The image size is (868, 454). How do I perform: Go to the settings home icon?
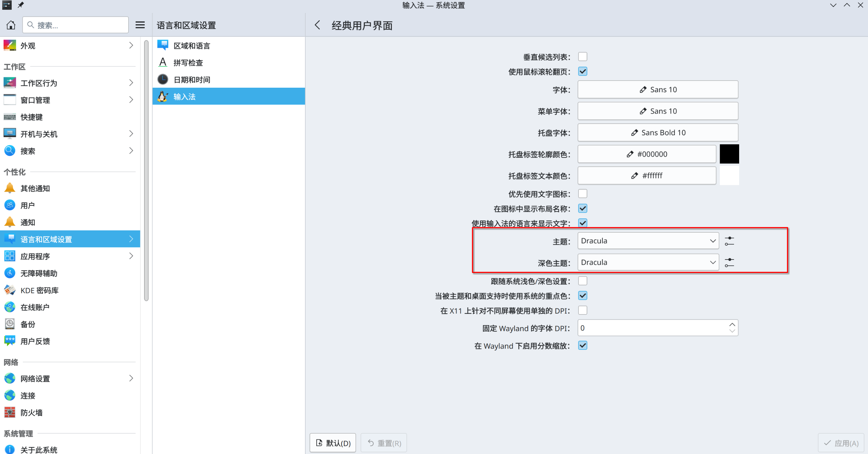coord(11,25)
